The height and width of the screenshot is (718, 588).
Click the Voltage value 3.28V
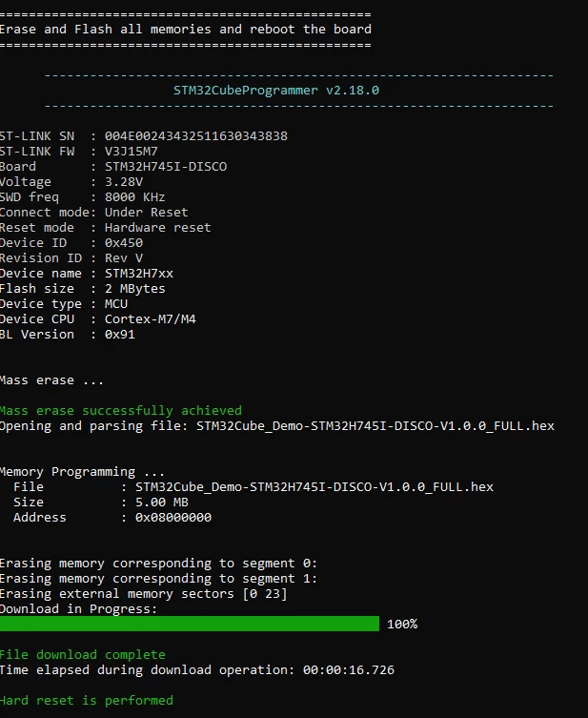[x=124, y=182]
